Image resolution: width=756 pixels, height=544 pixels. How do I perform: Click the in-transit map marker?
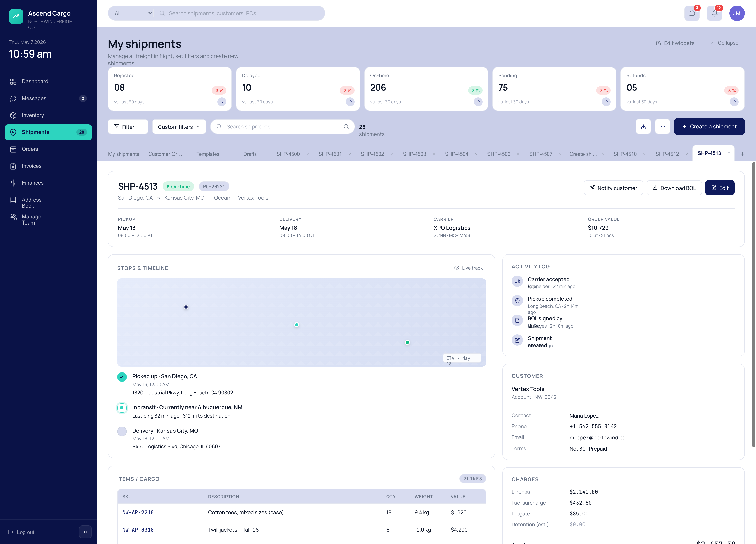296,325
